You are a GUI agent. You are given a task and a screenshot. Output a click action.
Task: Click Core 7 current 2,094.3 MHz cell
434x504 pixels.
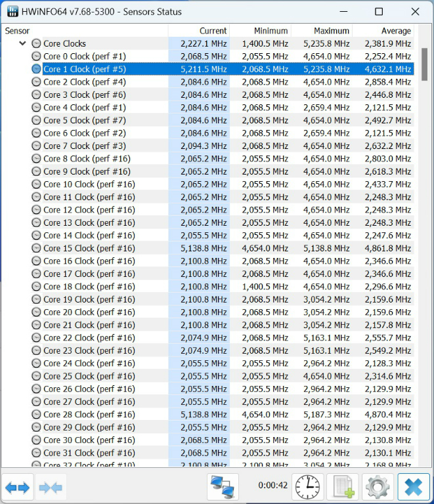tap(204, 146)
